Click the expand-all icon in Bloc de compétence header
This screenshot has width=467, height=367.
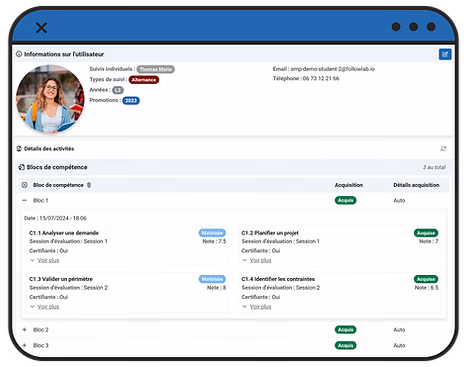[24, 185]
